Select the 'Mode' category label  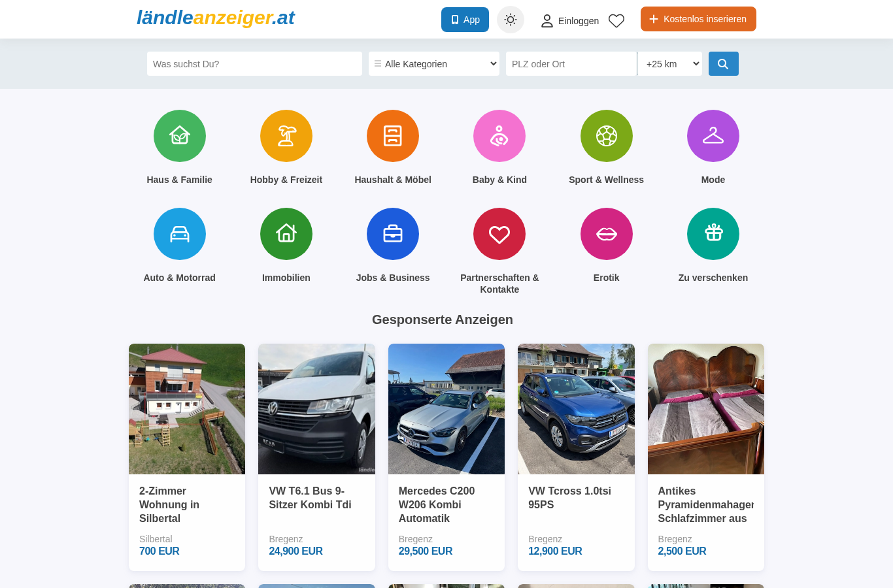(713, 180)
